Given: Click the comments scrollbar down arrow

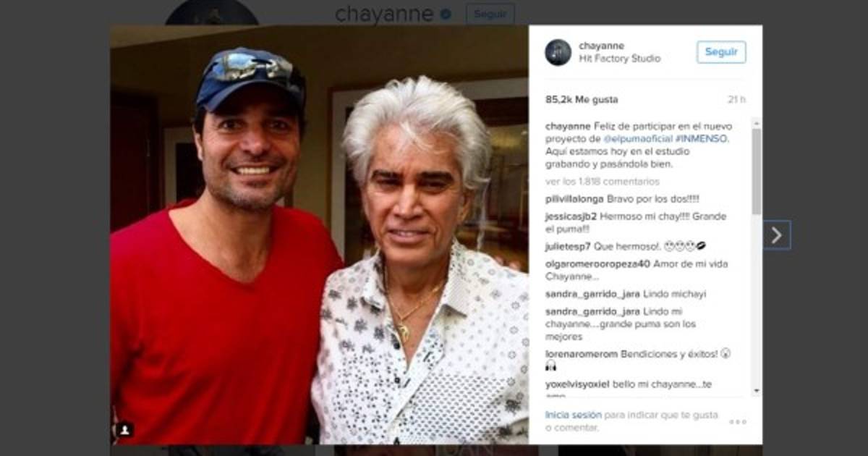Looking at the screenshot, I should [x=757, y=391].
